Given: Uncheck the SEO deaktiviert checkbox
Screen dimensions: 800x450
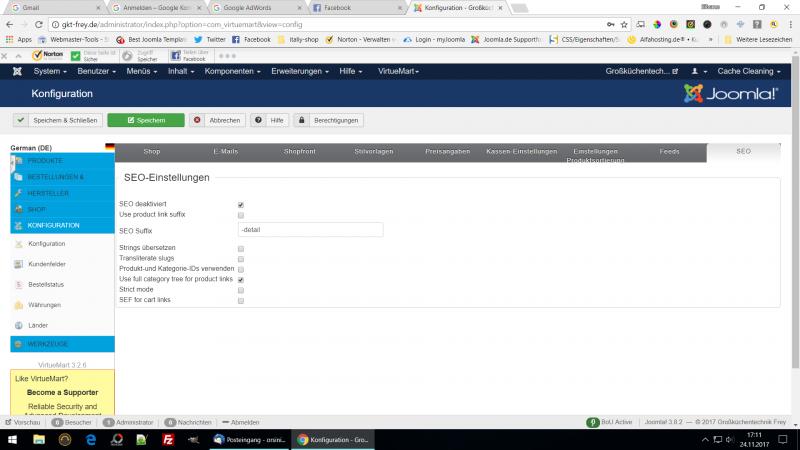Looking at the screenshot, I should (241, 205).
